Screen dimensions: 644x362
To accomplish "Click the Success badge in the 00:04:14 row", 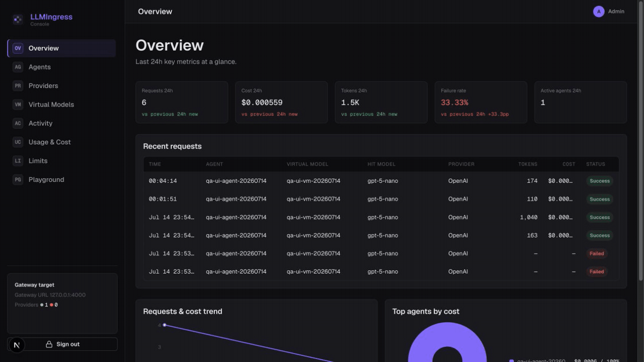I will point(600,181).
